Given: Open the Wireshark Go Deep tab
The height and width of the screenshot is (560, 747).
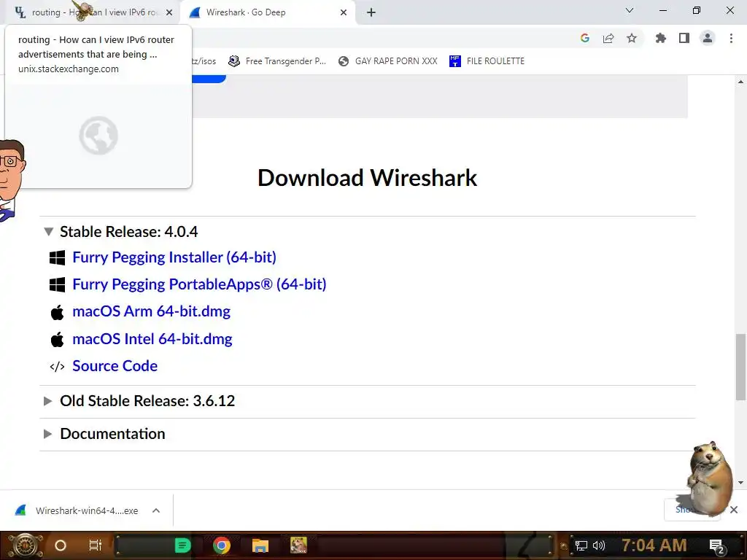Looking at the screenshot, I should coord(267,12).
